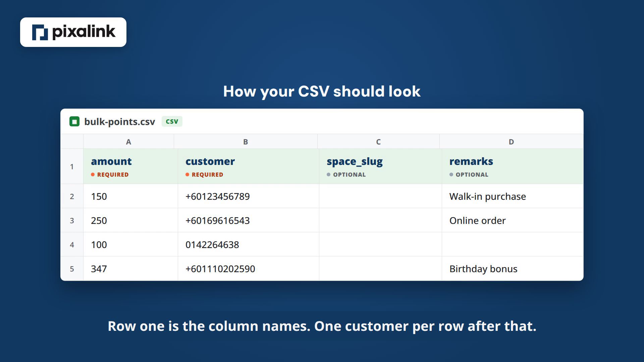This screenshot has height=362, width=644.
Task: Click the cell containing 100
Action: coord(130,245)
